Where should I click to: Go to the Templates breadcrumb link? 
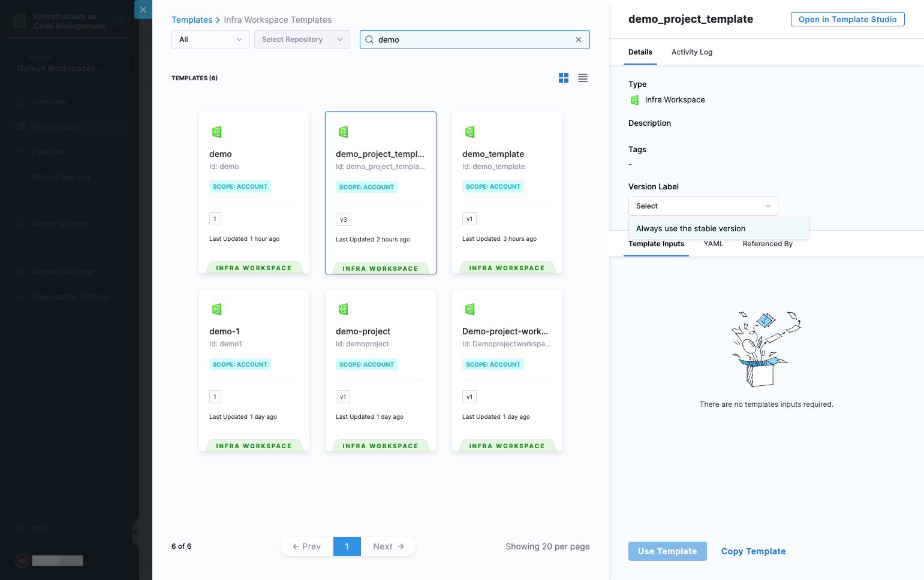click(192, 20)
